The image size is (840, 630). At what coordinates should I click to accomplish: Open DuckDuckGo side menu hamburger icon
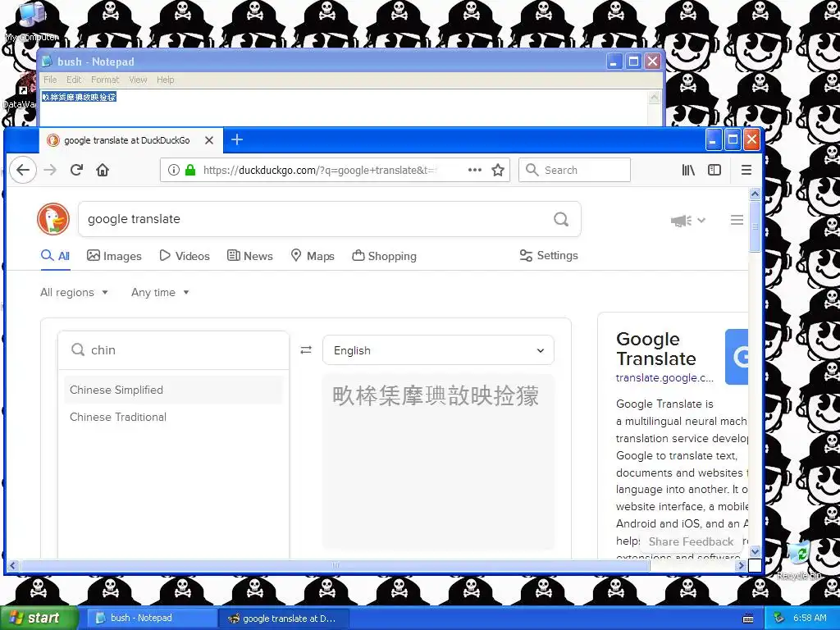click(737, 220)
